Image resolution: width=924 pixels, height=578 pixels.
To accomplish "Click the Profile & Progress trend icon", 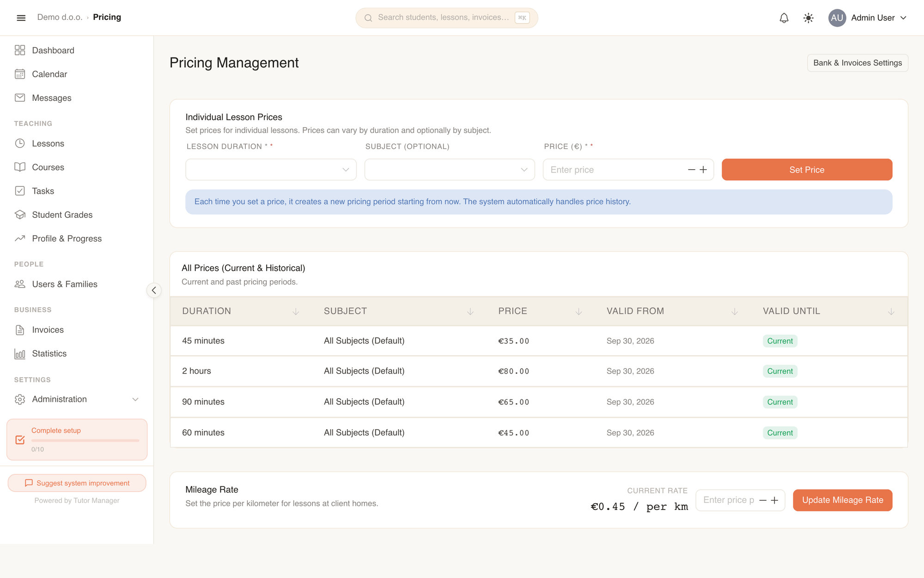I will pos(20,239).
